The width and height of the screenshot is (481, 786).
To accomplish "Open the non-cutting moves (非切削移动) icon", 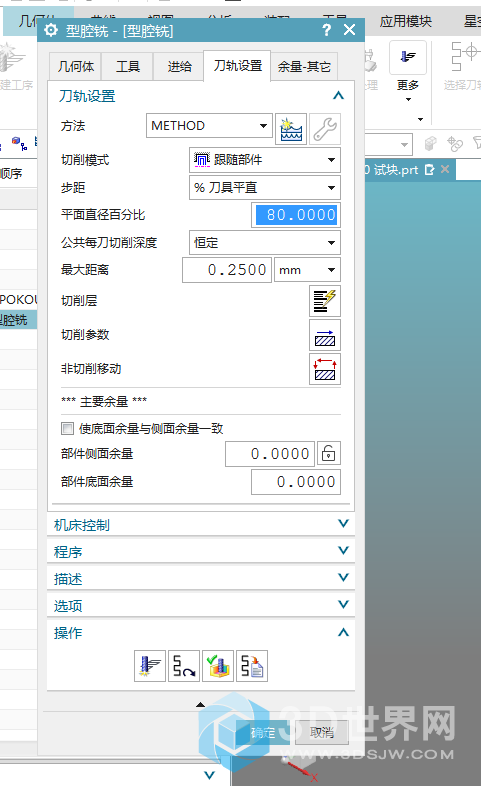I will point(325,369).
